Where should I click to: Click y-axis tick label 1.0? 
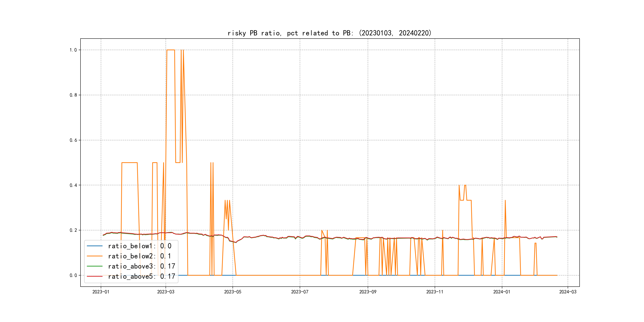73,50
